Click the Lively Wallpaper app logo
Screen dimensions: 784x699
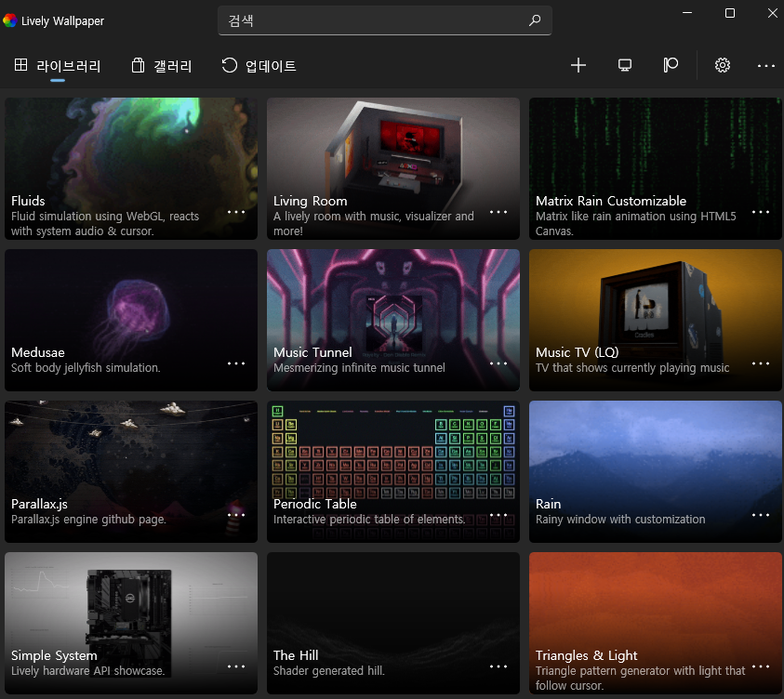tap(9, 20)
